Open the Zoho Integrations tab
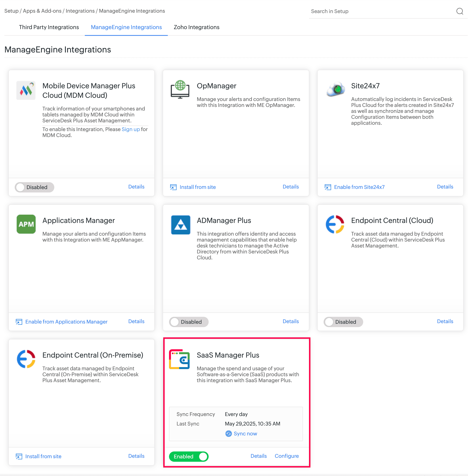 (196, 27)
